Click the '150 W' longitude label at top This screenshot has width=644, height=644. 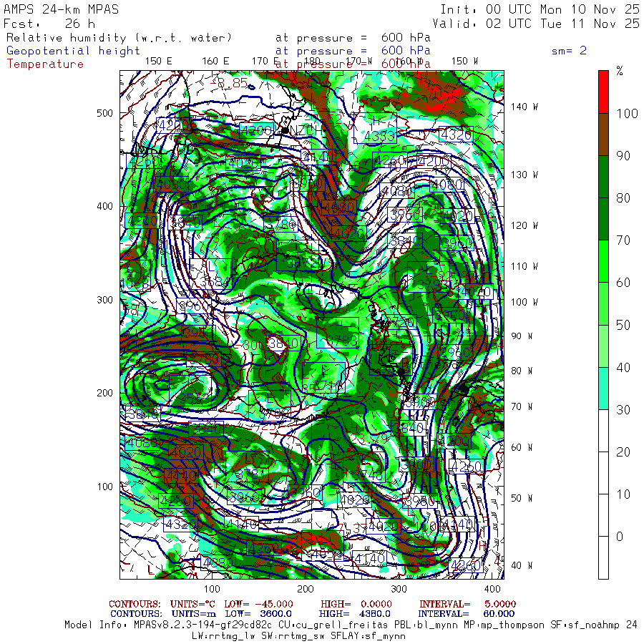pyautogui.click(x=464, y=62)
